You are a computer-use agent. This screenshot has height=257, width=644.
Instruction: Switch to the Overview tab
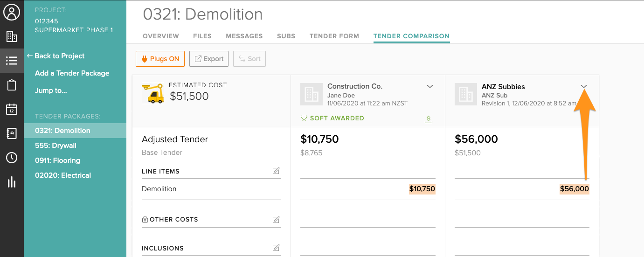[x=161, y=36]
